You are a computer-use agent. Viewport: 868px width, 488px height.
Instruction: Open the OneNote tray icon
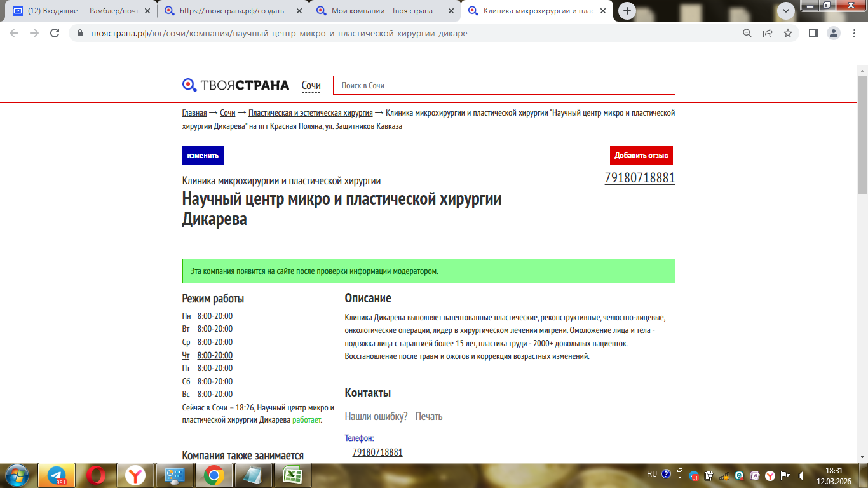[754, 475]
